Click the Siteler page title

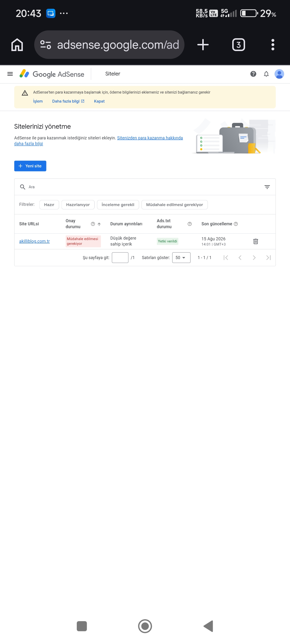pos(113,74)
